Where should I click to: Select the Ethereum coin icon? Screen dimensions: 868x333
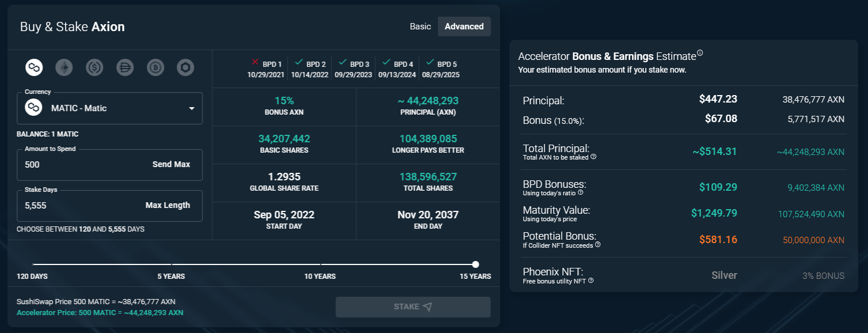(64, 68)
